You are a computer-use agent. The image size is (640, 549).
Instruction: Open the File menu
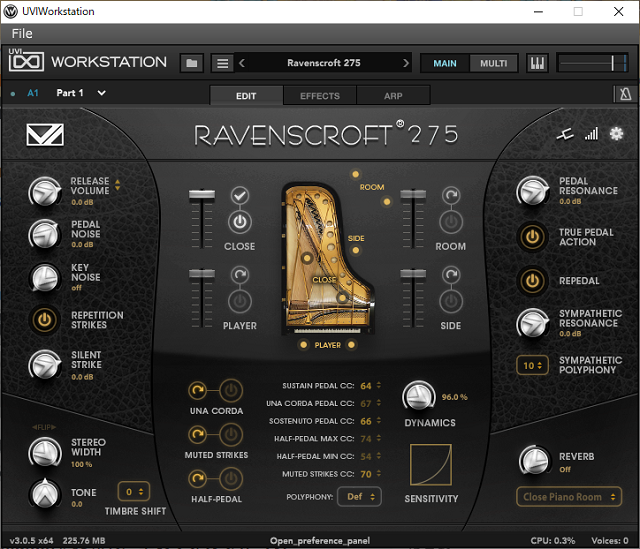[22, 34]
